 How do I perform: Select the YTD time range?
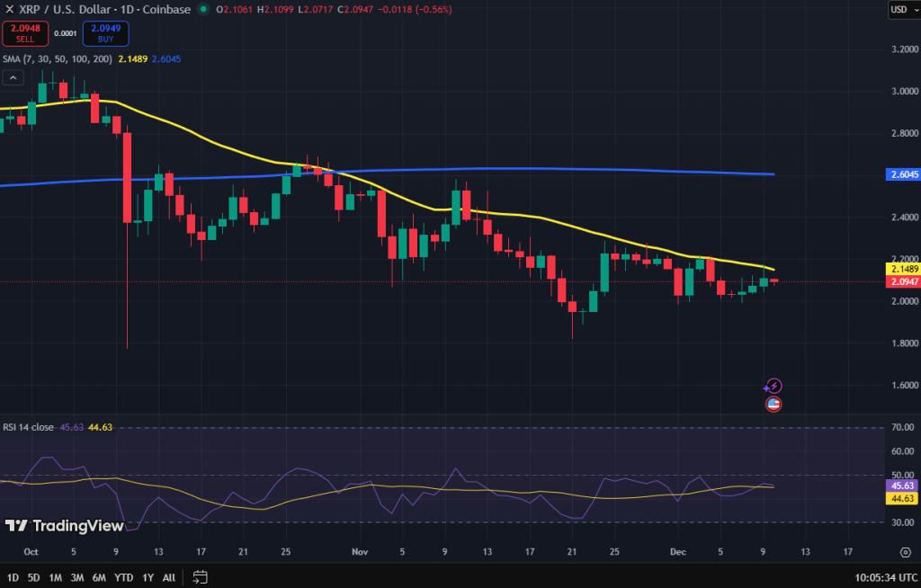click(x=124, y=576)
